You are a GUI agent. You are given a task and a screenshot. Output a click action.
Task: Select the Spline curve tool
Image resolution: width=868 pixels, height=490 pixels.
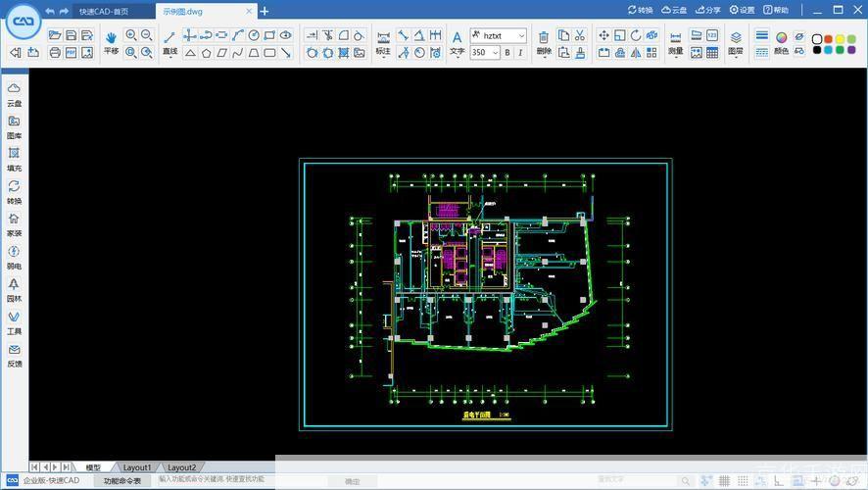[237, 53]
